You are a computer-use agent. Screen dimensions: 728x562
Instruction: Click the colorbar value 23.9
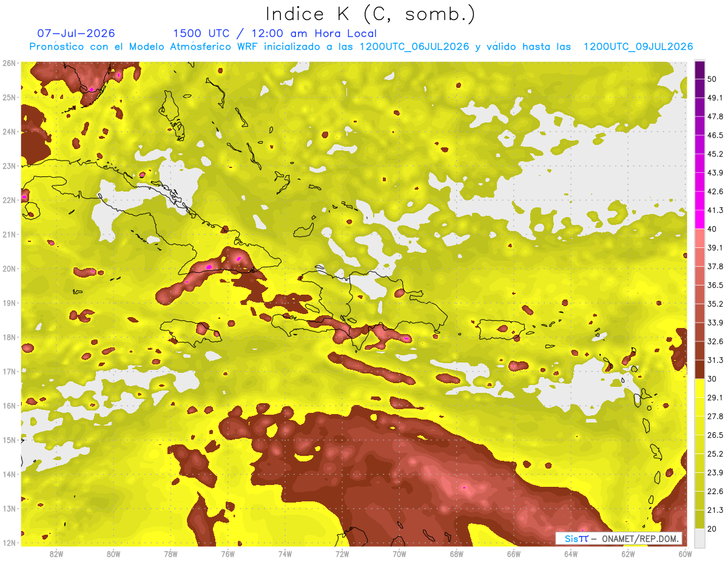pos(715,473)
